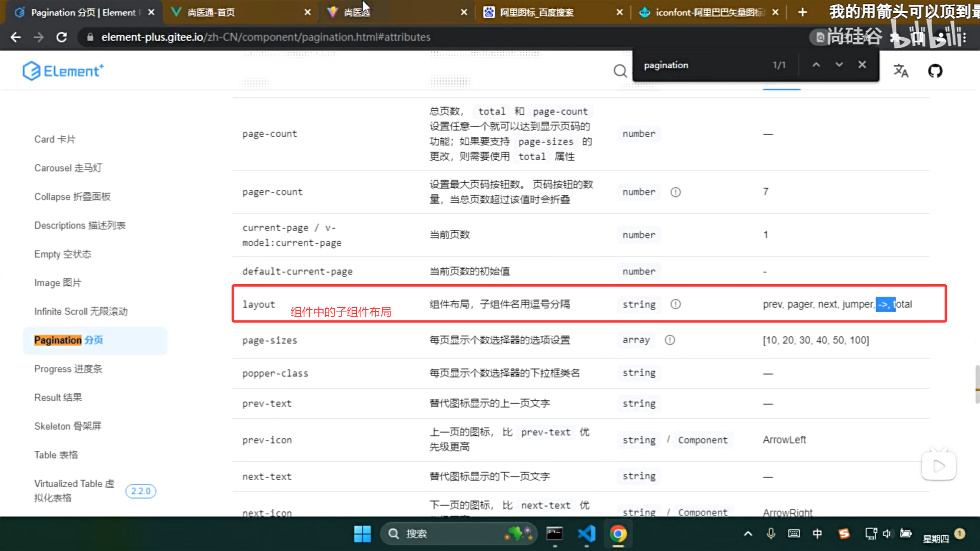Select Progress 进度条 in the sidebar
Screen dimensions: 980x551
click(x=67, y=369)
